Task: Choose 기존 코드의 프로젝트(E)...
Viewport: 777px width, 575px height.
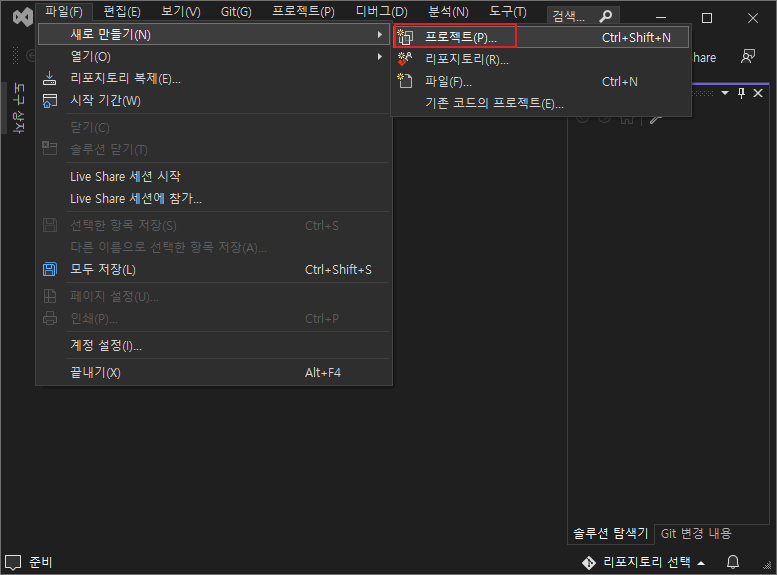Action: point(541,103)
